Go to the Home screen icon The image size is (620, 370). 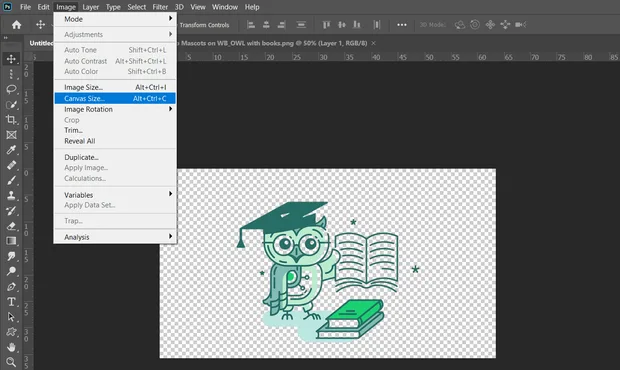click(16, 25)
